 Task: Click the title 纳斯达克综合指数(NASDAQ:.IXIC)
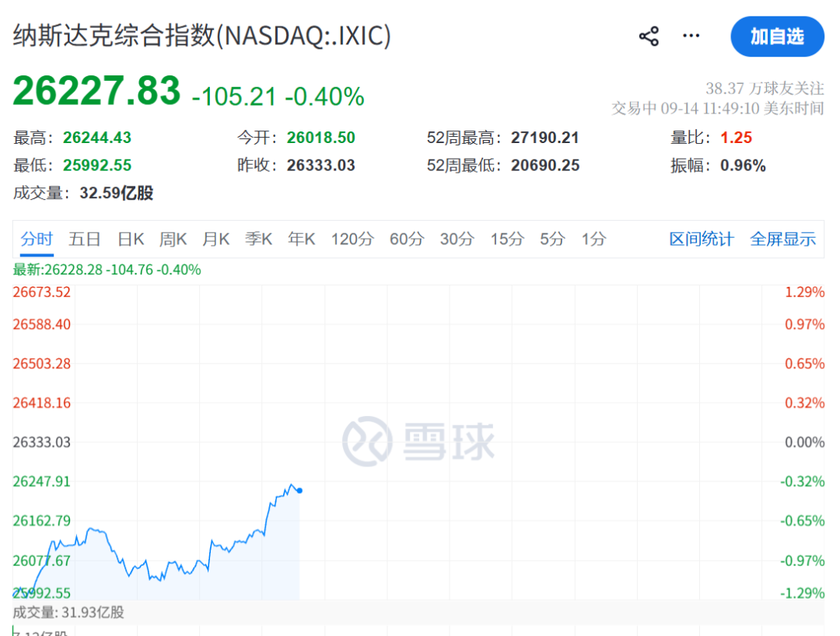coord(202,36)
